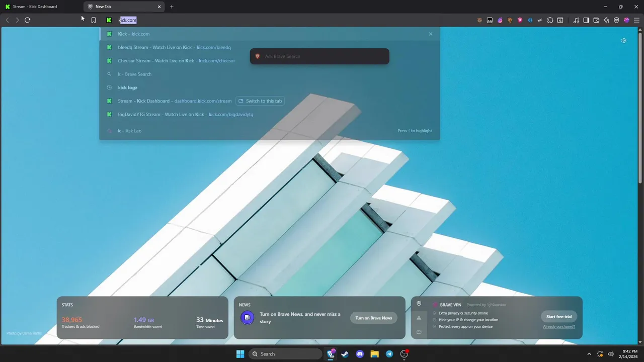The width and height of the screenshot is (644, 362).
Task: Click Start free trial button
Action: 559,317
